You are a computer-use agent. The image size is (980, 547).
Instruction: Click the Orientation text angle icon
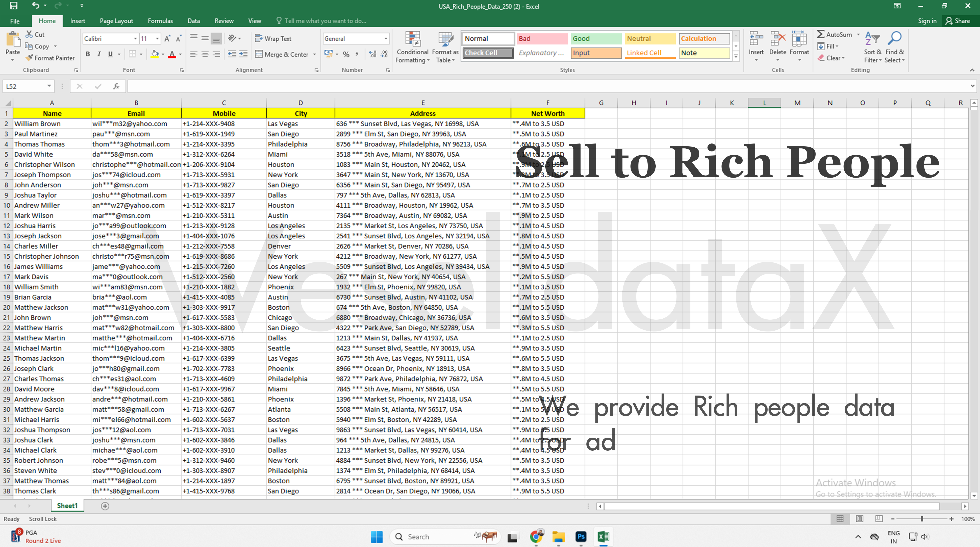(x=232, y=38)
